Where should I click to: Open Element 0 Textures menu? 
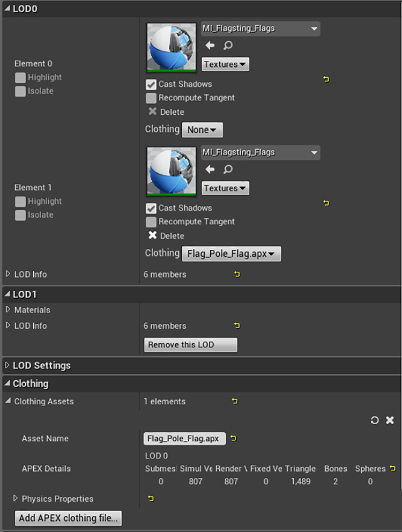[225, 64]
